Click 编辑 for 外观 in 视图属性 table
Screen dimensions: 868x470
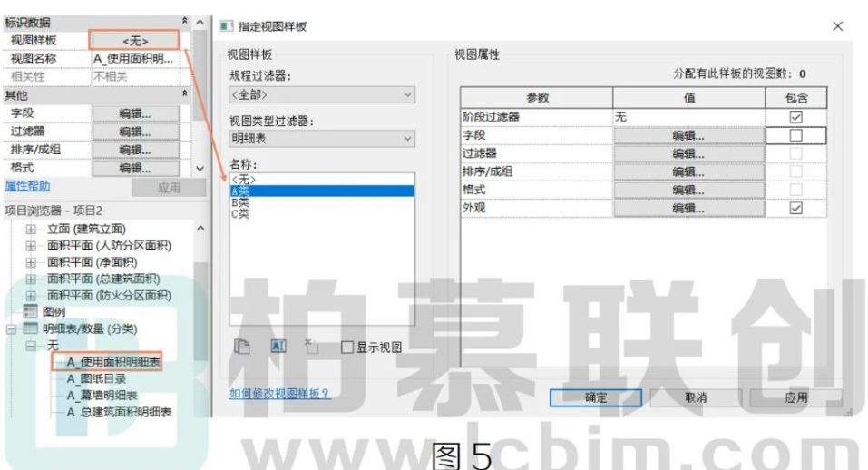(x=688, y=209)
